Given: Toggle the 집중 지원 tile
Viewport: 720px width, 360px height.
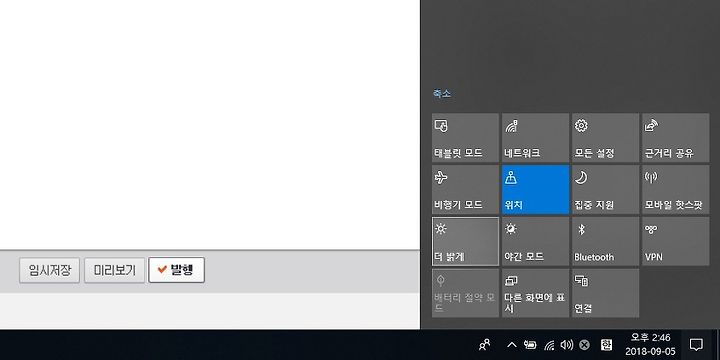Looking at the screenshot, I should 605,190.
